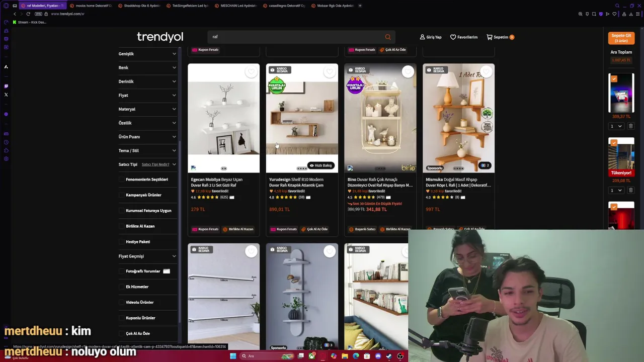Switch to moobs home Dekoratif tab

(x=91, y=6)
